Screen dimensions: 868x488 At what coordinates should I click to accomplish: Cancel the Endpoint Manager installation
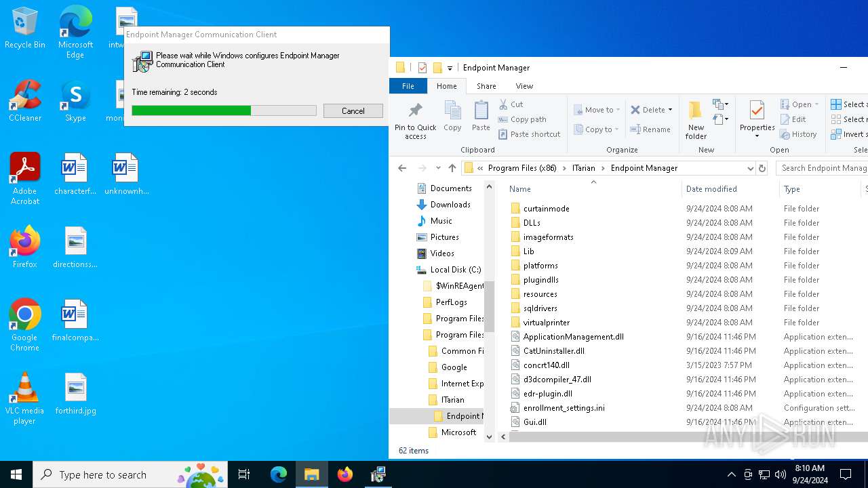point(353,111)
